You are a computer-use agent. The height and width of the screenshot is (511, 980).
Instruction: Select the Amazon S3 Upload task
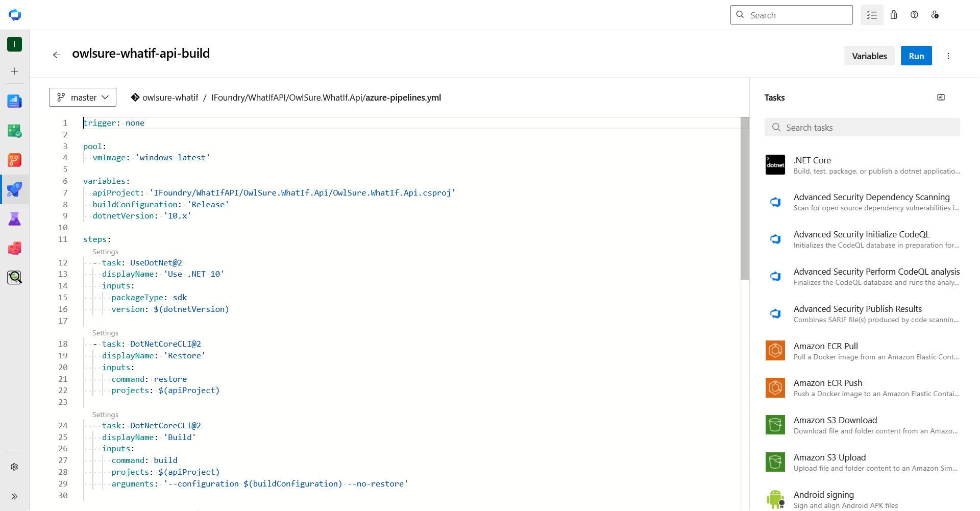(x=862, y=463)
